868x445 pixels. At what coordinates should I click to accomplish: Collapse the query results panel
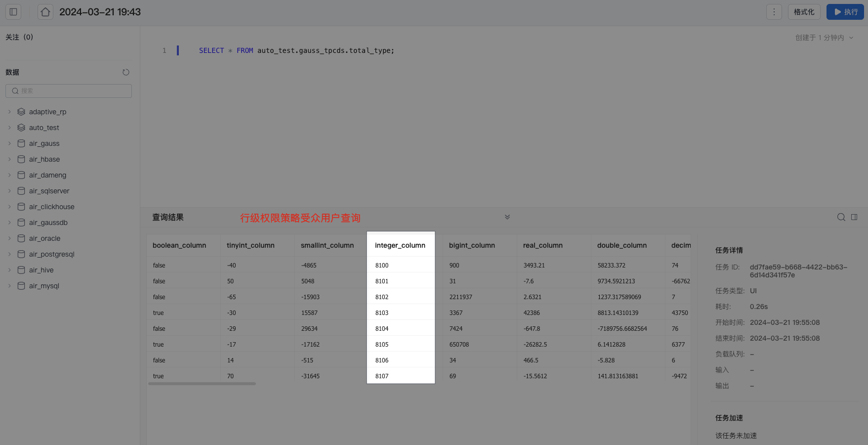click(x=507, y=217)
